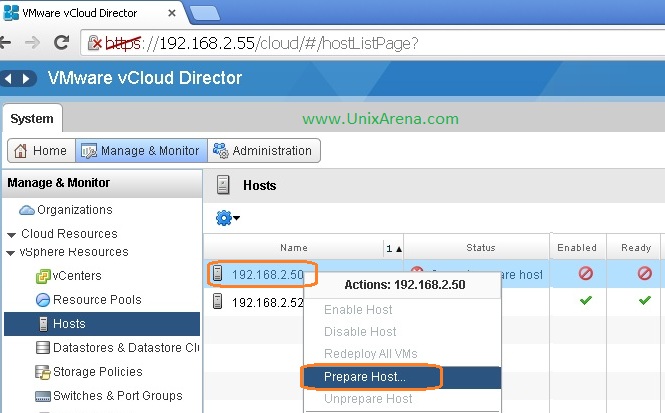
Task: Click the Enabled checkmark for 192.168.2.52
Action: [586, 301]
